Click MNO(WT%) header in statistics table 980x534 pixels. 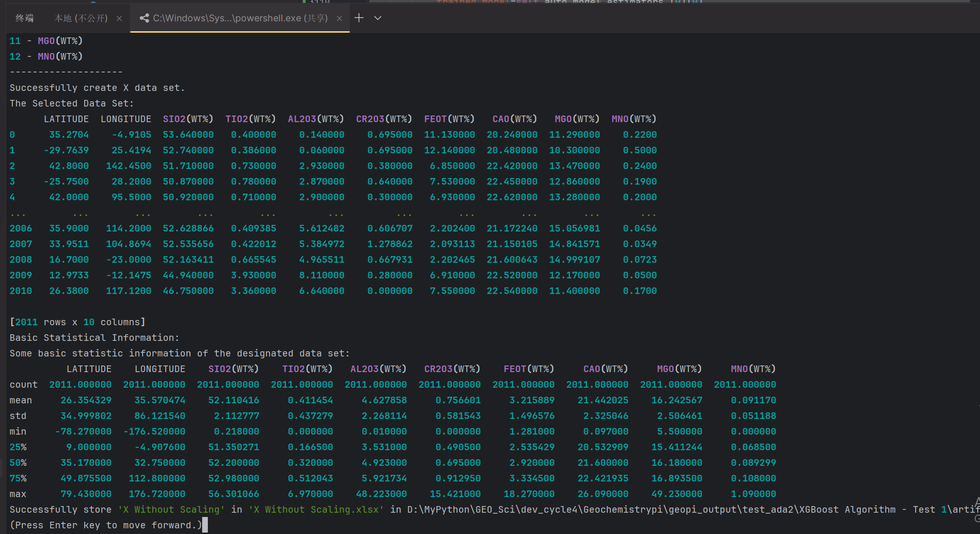753,369
